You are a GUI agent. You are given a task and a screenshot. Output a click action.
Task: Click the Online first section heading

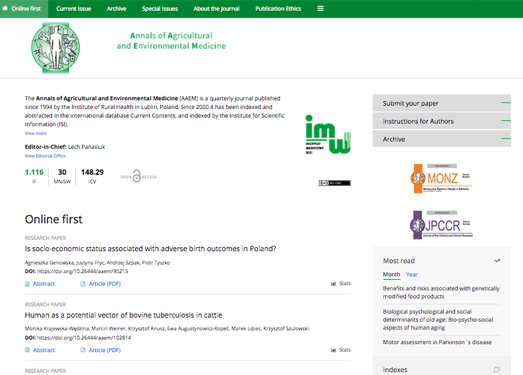(53, 219)
